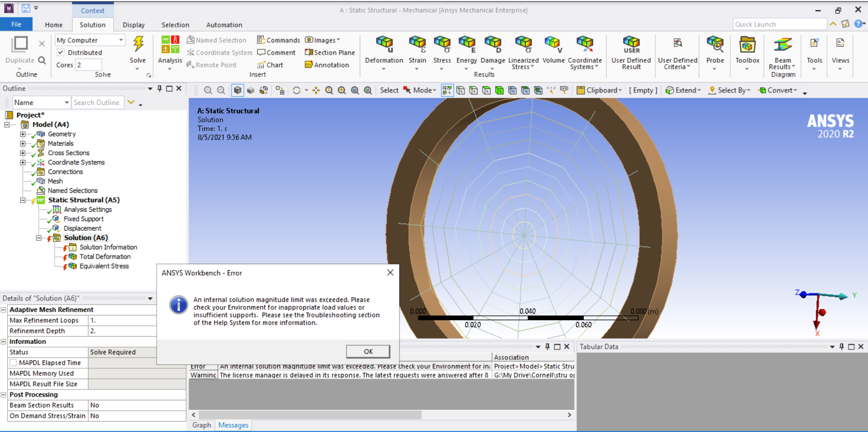This screenshot has width=868, height=432.
Task: Toggle MAPDL Elapsed Time checkbox
Action: pos(13,363)
